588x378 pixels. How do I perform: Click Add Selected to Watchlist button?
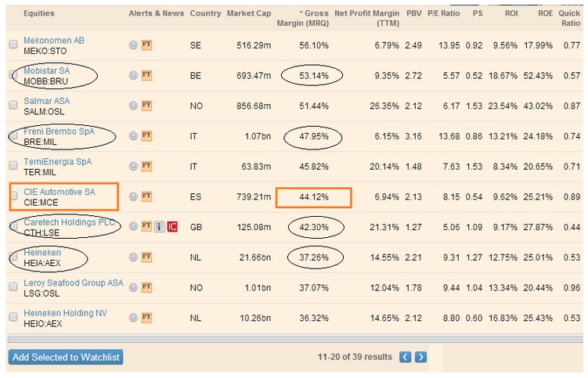click(66, 357)
